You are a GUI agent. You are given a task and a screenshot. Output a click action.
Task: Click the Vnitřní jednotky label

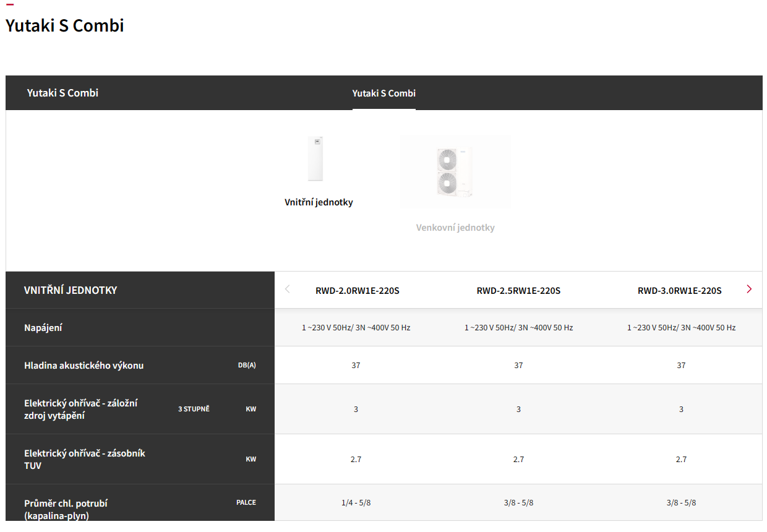(319, 202)
